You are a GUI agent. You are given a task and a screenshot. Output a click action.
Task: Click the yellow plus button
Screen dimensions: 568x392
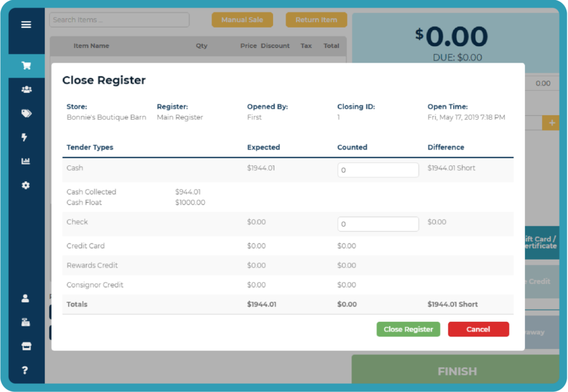click(x=551, y=123)
